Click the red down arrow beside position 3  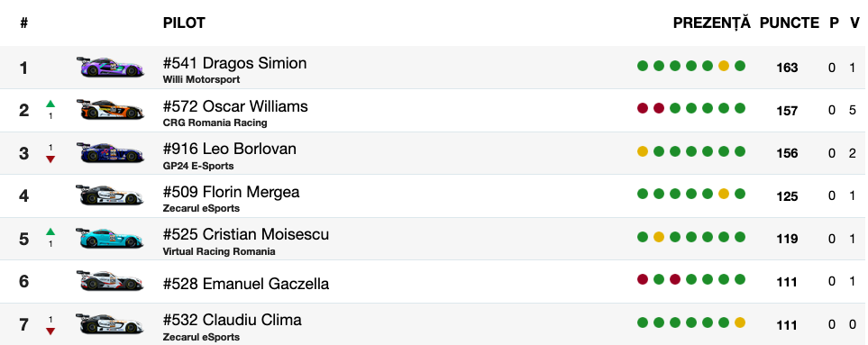pos(50,159)
